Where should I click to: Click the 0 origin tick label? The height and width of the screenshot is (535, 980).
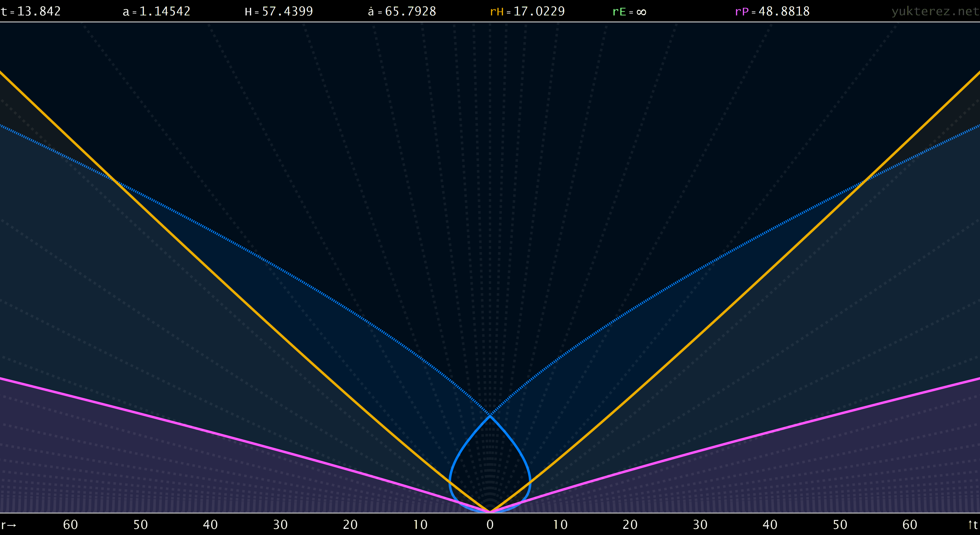pyautogui.click(x=490, y=525)
